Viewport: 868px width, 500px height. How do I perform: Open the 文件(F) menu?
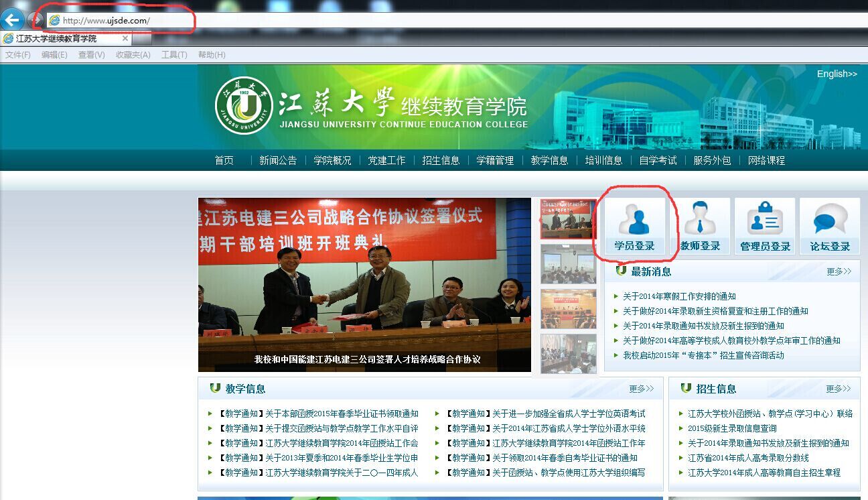pos(18,55)
